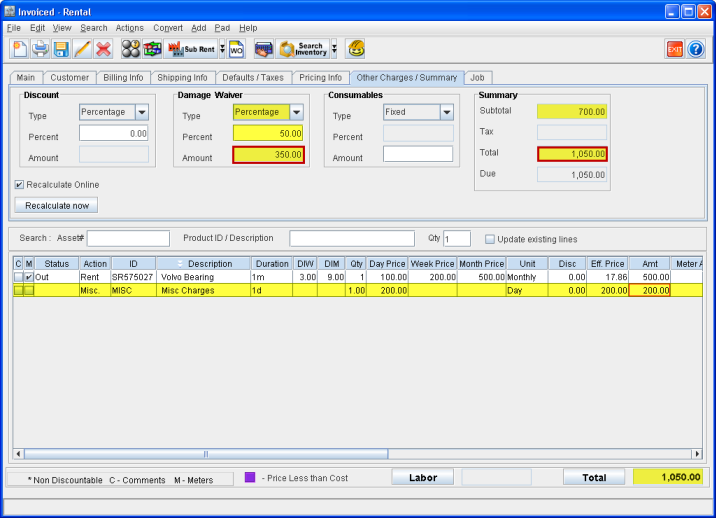Click the blue Help question mark icon
This screenshot has height=518, width=716.
(695, 49)
